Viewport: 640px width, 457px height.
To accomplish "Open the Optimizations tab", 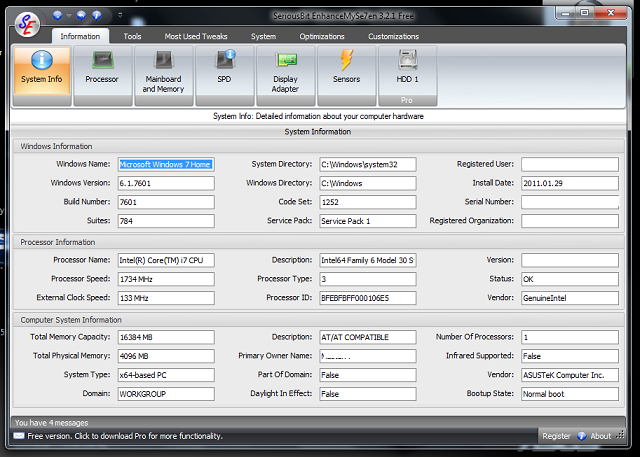I will (x=322, y=36).
